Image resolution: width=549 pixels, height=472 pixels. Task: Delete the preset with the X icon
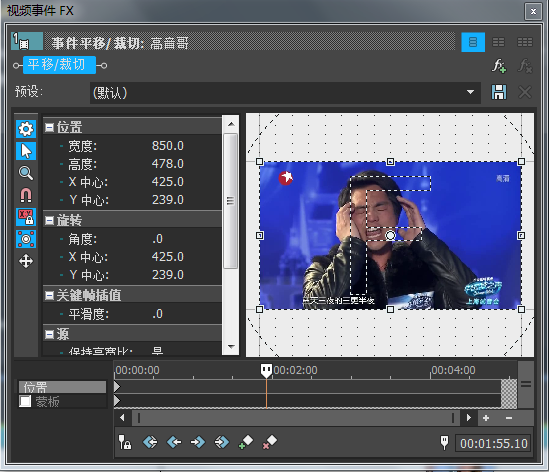coord(524,92)
